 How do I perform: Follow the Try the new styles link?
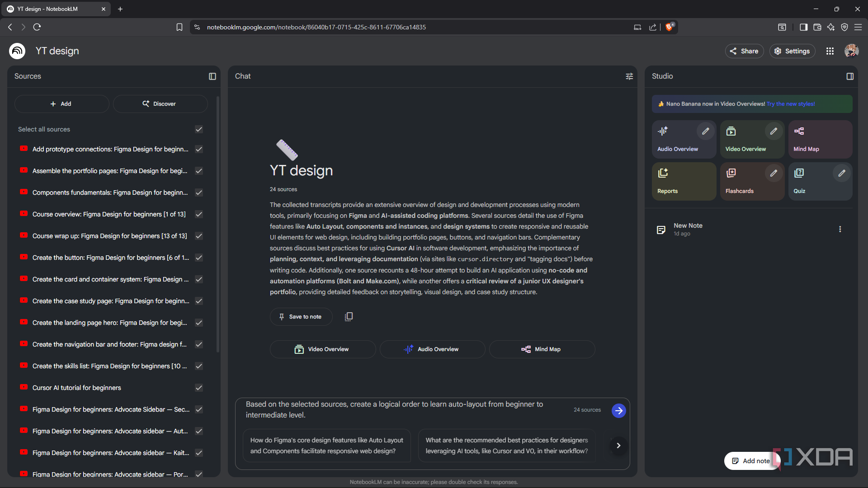791,104
